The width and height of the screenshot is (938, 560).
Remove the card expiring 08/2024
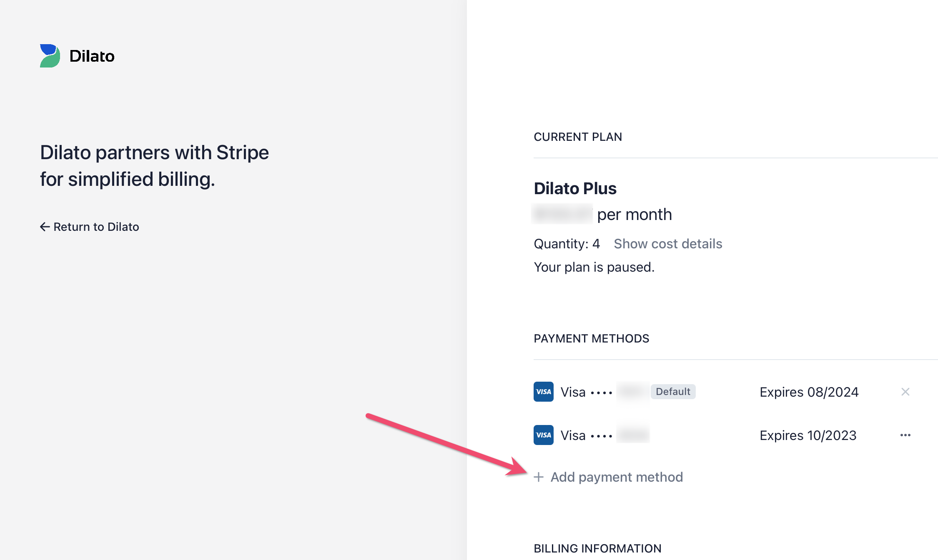click(906, 392)
